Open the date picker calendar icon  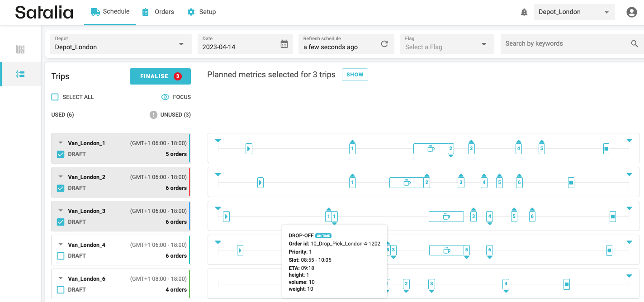coord(284,44)
